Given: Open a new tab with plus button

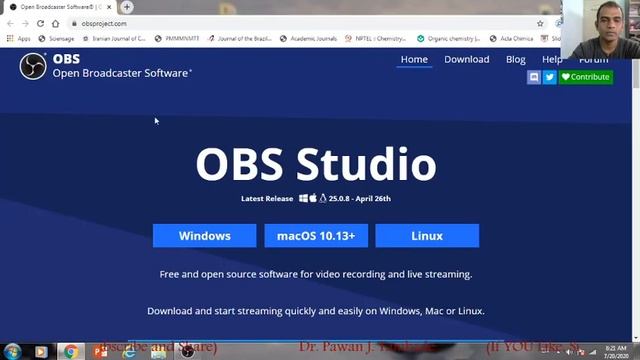Looking at the screenshot, I should 127,7.
